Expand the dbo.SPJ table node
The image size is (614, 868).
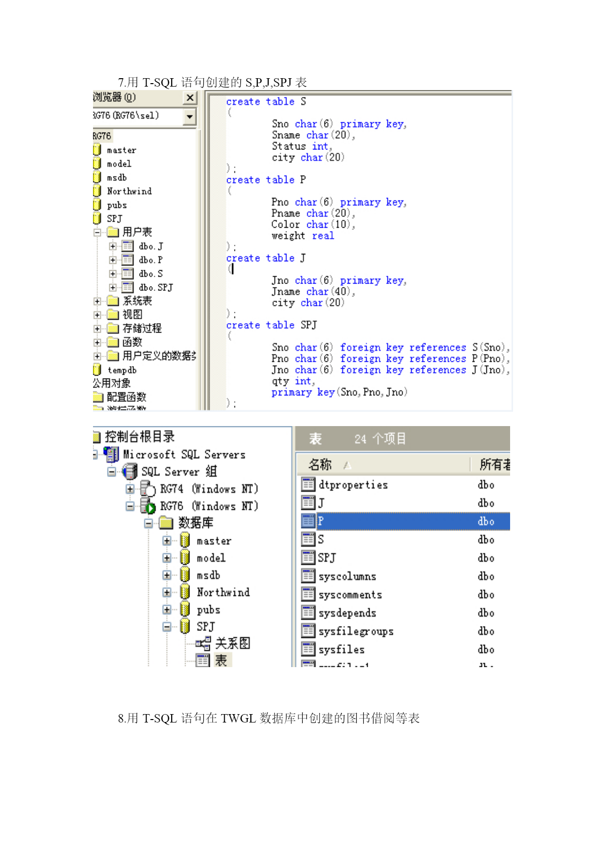[x=113, y=288]
